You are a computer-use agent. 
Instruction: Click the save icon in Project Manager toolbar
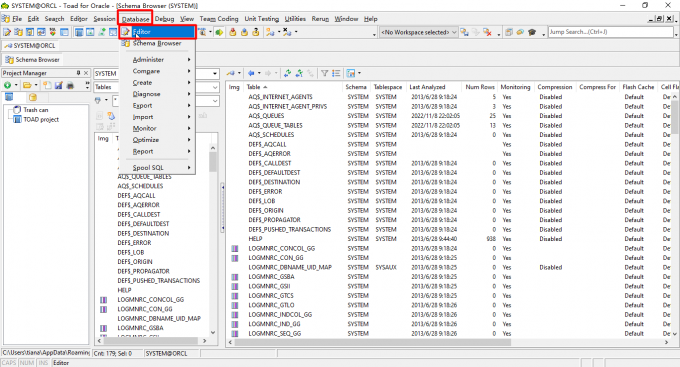59,85
